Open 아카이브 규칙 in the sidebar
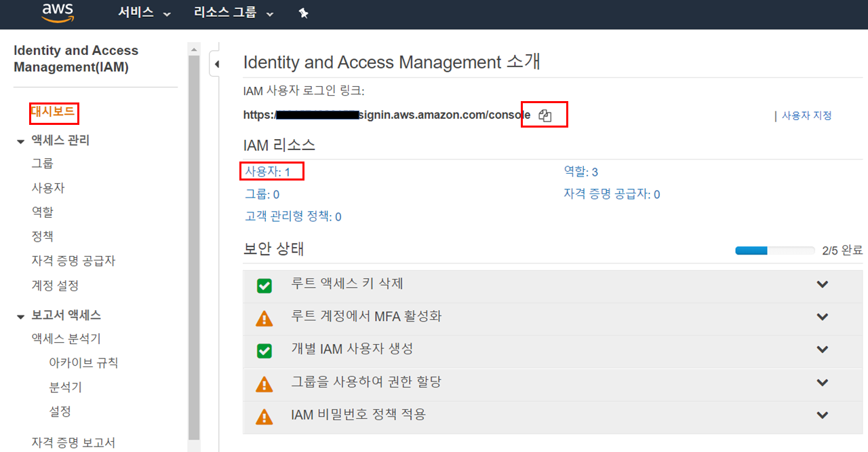Viewport: 868px width, 452px height. tap(83, 363)
